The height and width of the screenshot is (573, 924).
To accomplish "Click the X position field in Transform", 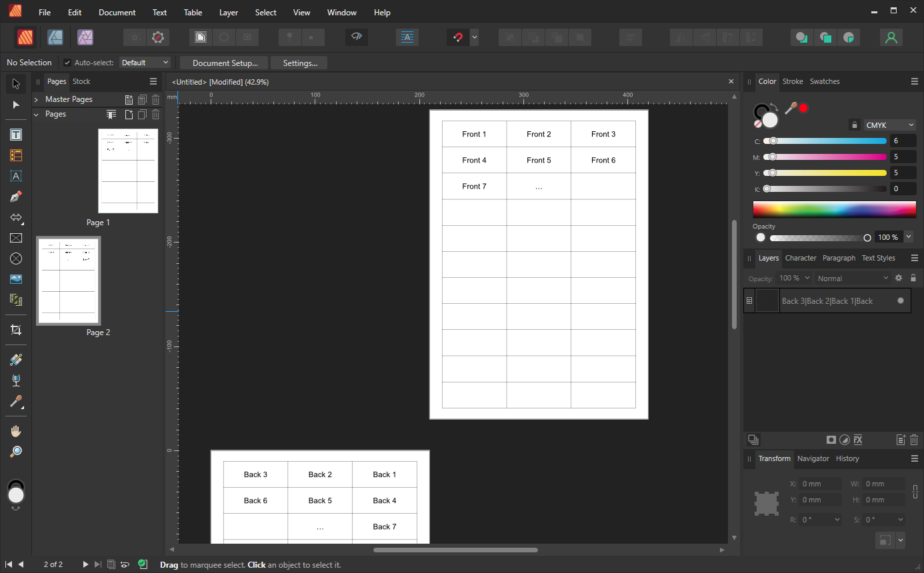I will [819, 484].
